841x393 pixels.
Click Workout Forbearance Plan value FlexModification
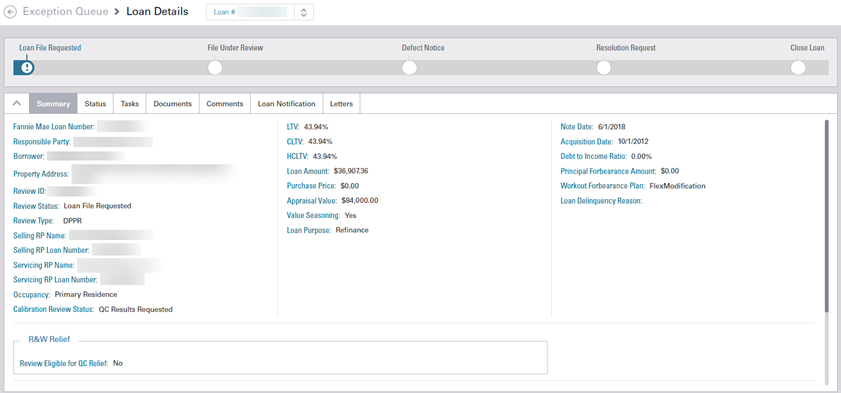pyautogui.click(x=677, y=186)
